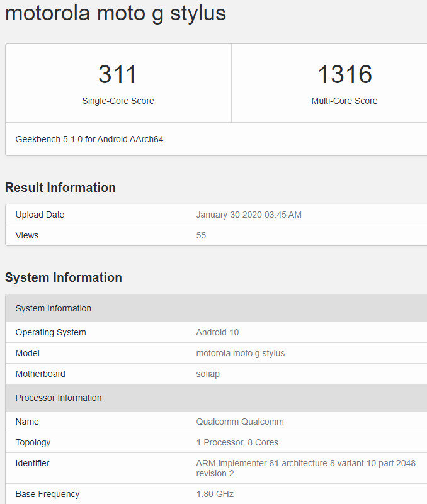This screenshot has height=504, width=427.
Task: Click the "Processor Information" table header
Action: coord(216,398)
